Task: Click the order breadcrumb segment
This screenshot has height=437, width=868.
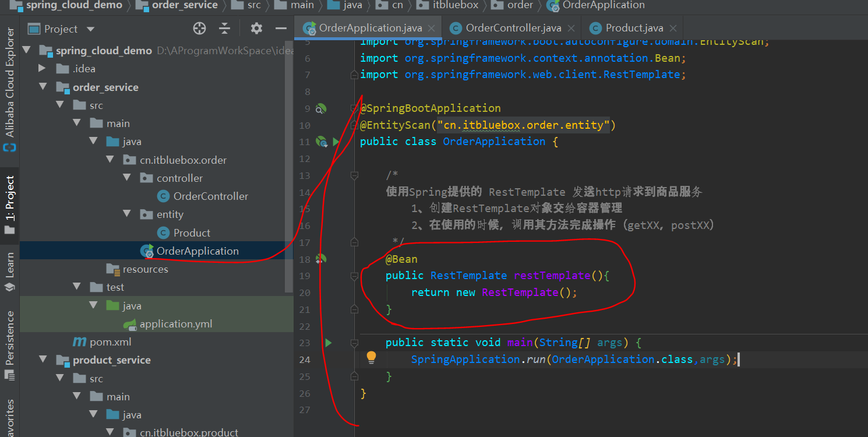Action: click(520, 5)
